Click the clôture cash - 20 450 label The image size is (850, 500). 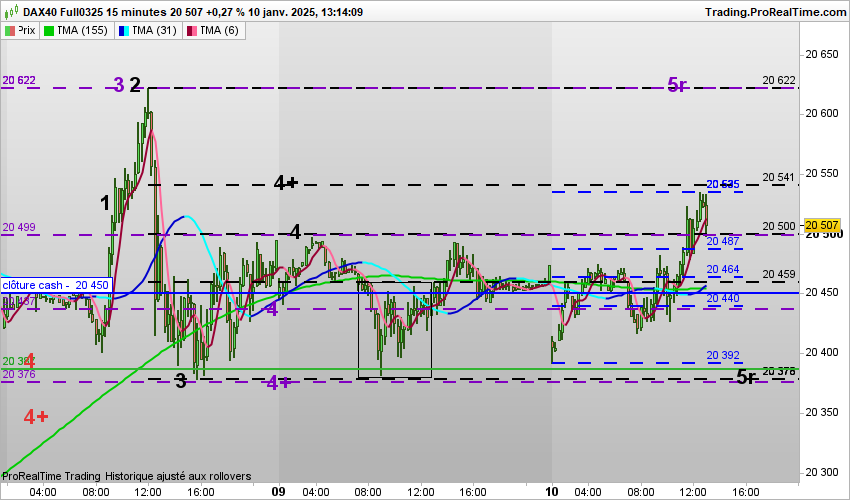(x=56, y=285)
